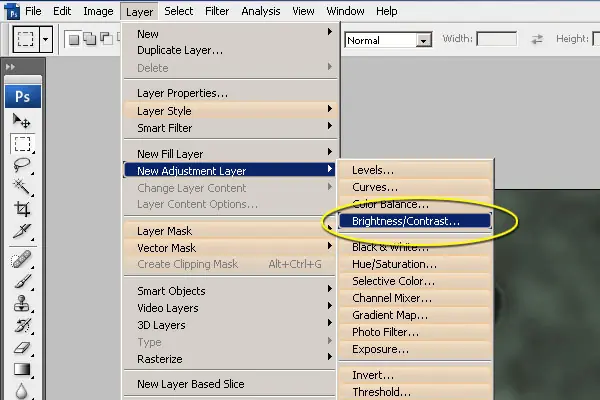
Task: Add a Threshold… adjustment layer
Action: 416,392
